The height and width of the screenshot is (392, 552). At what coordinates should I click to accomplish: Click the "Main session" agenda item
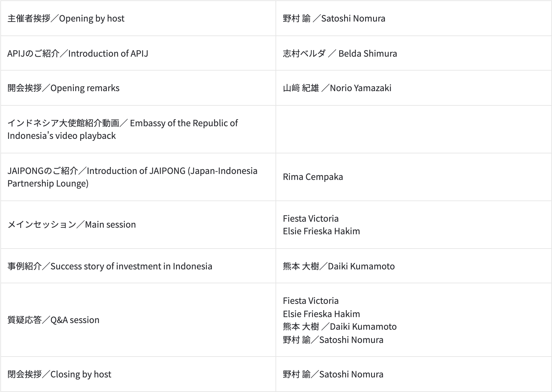pos(72,225)
